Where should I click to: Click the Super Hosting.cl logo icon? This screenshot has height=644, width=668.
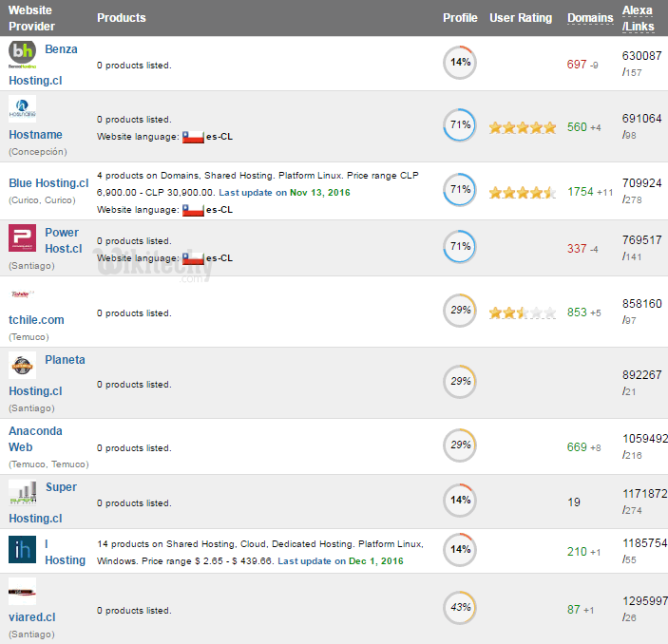(23, 493)
